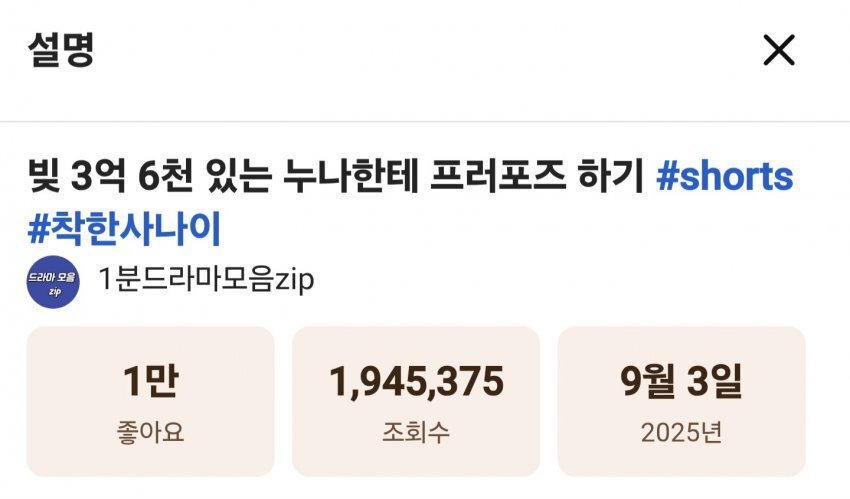Image resolution: width=850 pixels, height=499 pixels.
Task: Select the 9월 3일 upload date
Action: [681, 381]
